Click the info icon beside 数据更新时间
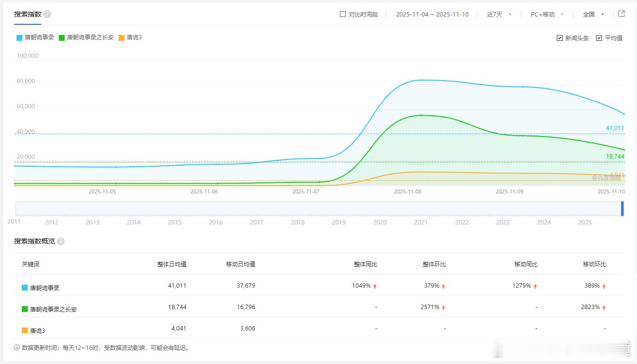 (x=18, y=348)
